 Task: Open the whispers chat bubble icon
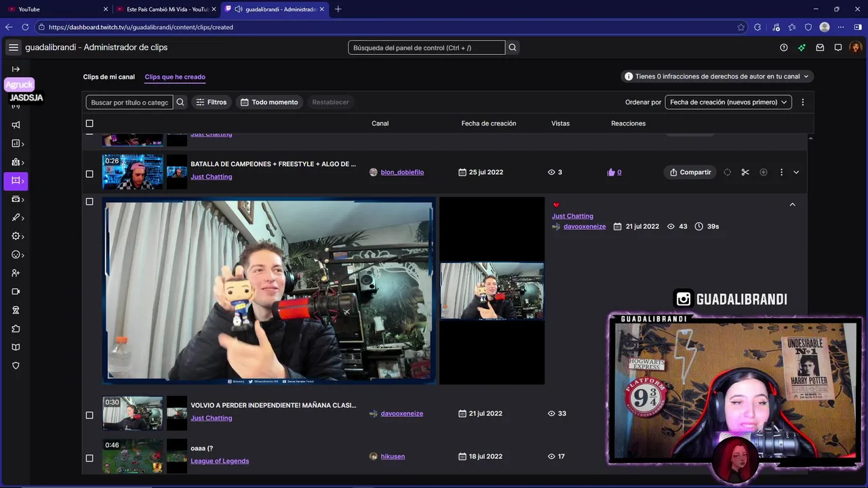(x=838, y=47)
